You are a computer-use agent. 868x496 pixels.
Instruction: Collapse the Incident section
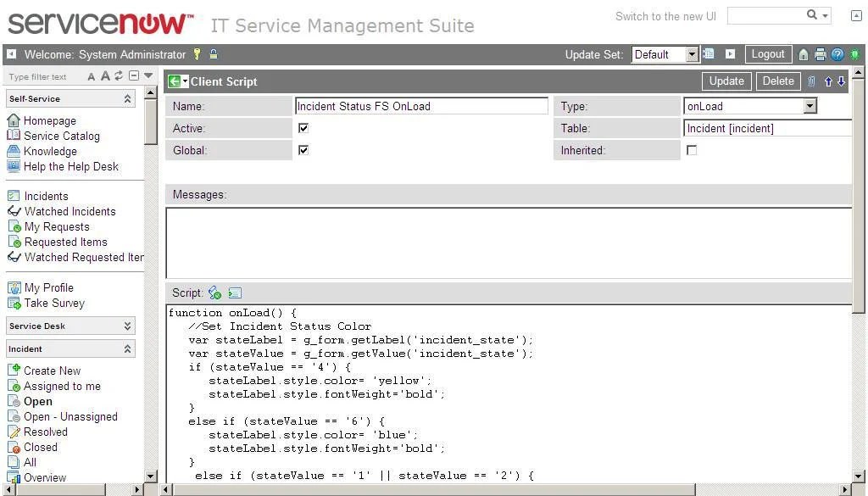pyautogui.click(x=127, y=348)
